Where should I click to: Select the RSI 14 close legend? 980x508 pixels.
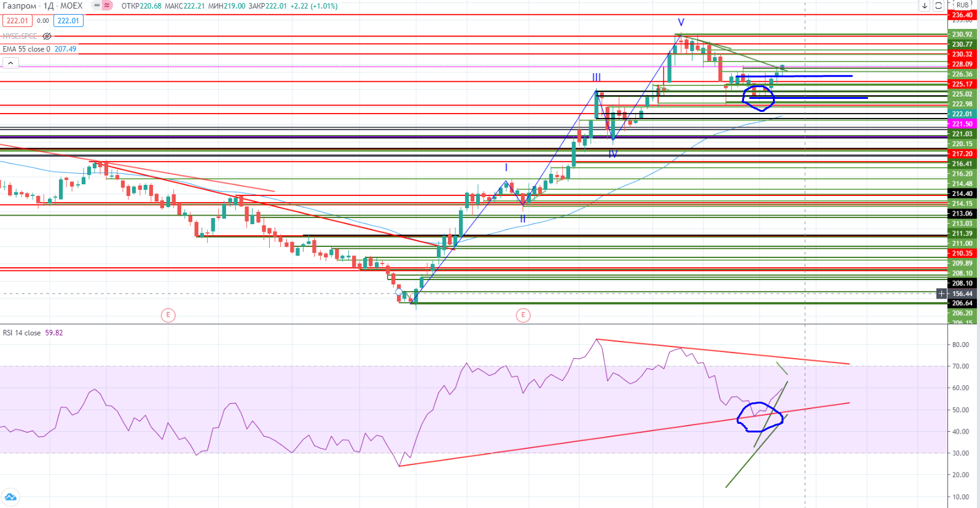(22, 333)
